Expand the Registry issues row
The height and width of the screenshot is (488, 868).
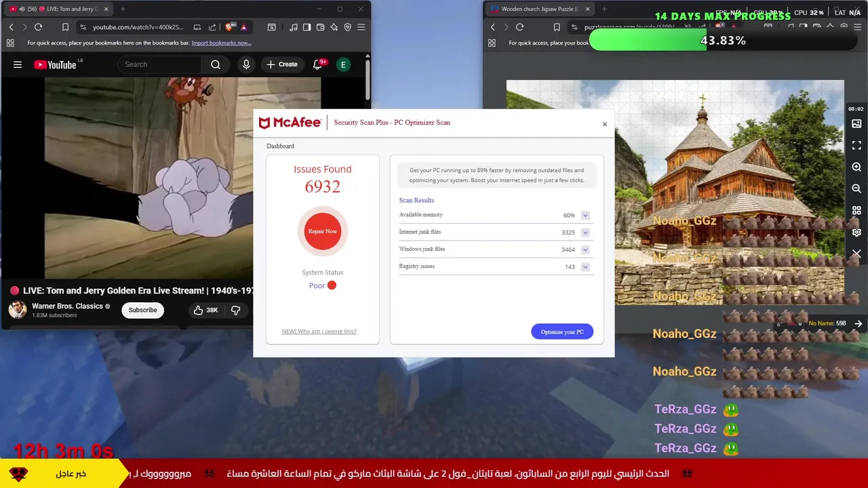coord(585,267)
